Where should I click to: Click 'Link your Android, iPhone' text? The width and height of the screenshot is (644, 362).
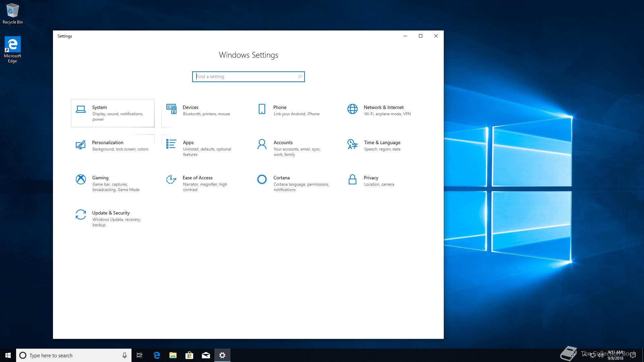(297, 114)
